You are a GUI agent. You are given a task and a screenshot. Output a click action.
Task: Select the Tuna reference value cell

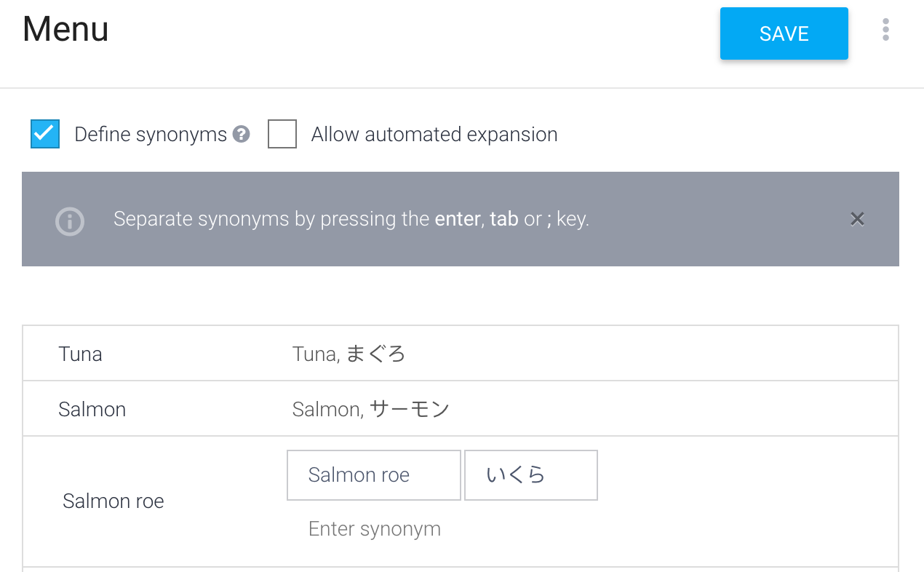click(x=80, y=354)
